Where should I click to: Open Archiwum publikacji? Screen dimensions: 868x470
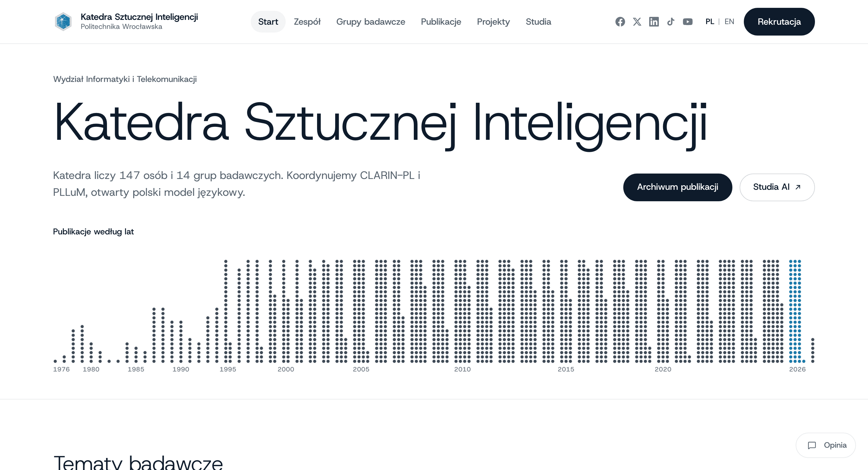(x=677, y=187)
